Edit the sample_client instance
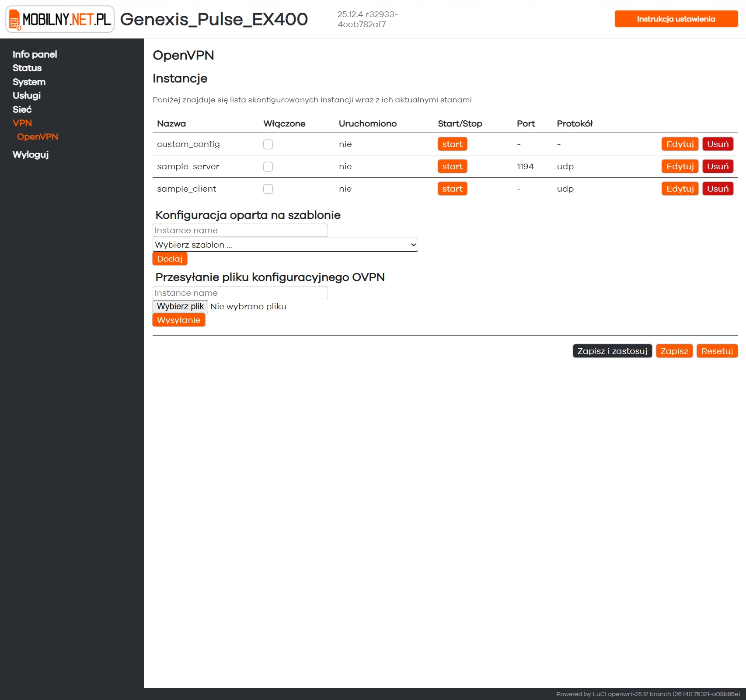 680,189
